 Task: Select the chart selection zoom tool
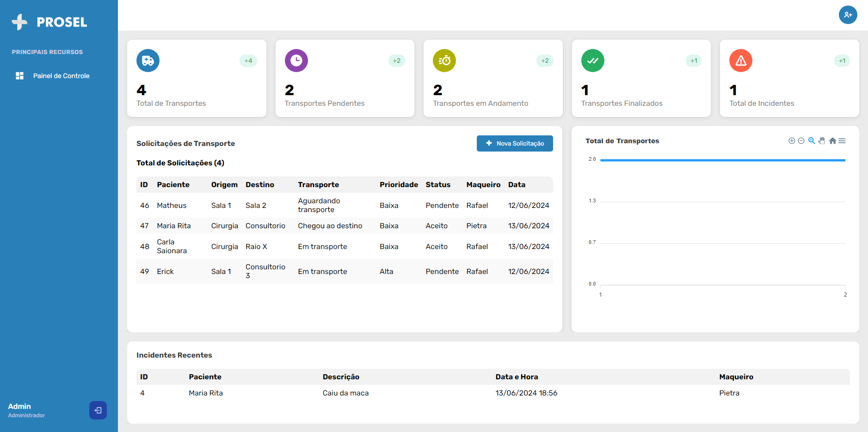pyautogui.click(x=812, y=141)
